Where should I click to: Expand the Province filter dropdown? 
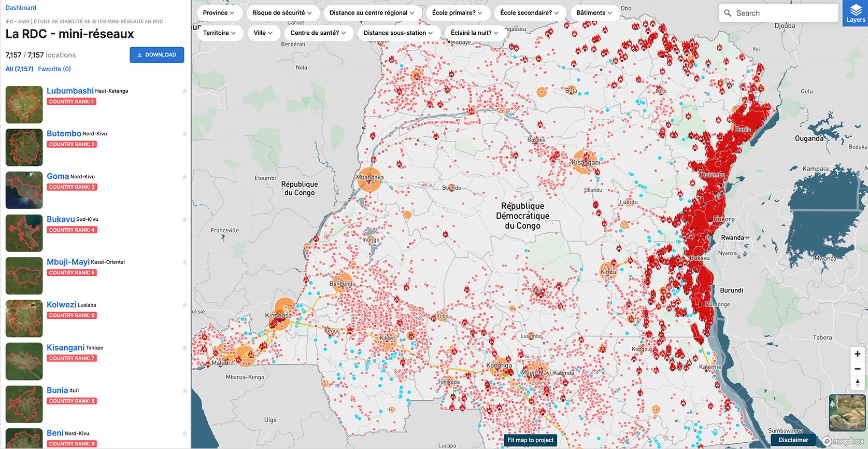click(x=219, y=13)
